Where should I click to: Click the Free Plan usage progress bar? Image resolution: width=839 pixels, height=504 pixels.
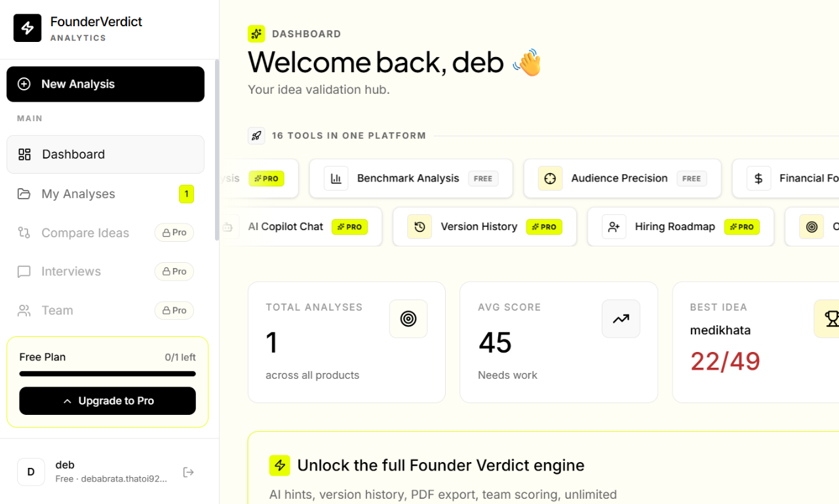[x=107, y=374]
